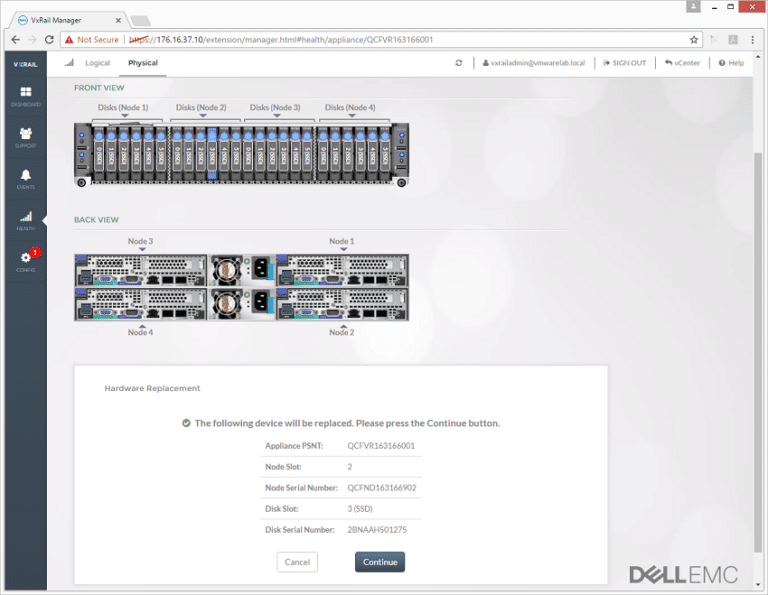Screen dimensions: 768x595
Task: Click the Hardware Replacement heading
Action: (152, 388)
